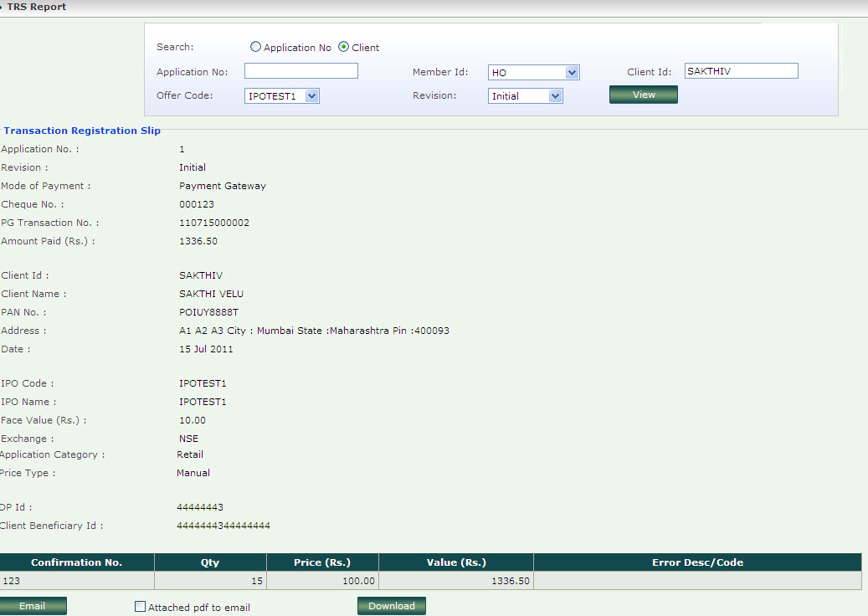Select the Price (Rs.) column header
This screenshot has width=868, height=616.
click(x=322, y=562)
